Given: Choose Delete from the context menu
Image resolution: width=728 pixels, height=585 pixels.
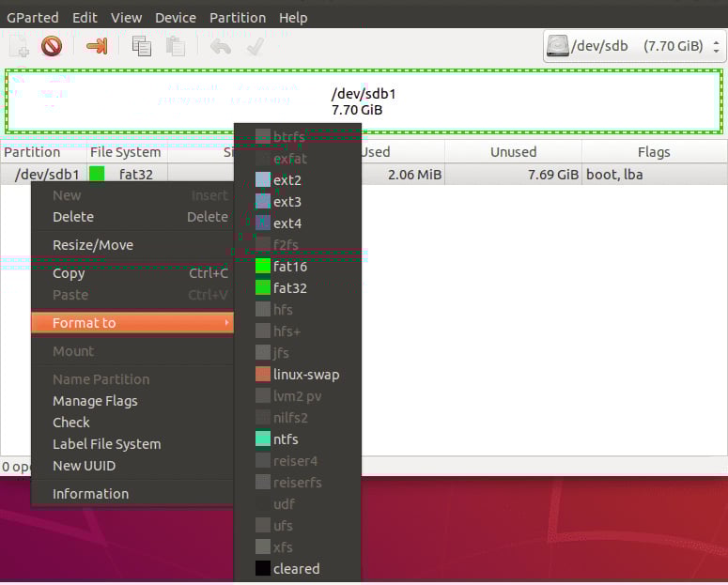Looking at the screenshot, I should [132, 217].
